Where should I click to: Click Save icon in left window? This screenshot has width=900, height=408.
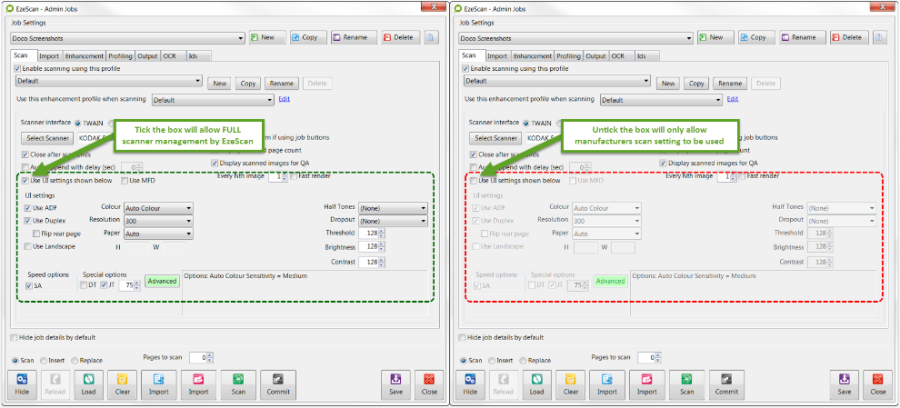tap(395, 383)
